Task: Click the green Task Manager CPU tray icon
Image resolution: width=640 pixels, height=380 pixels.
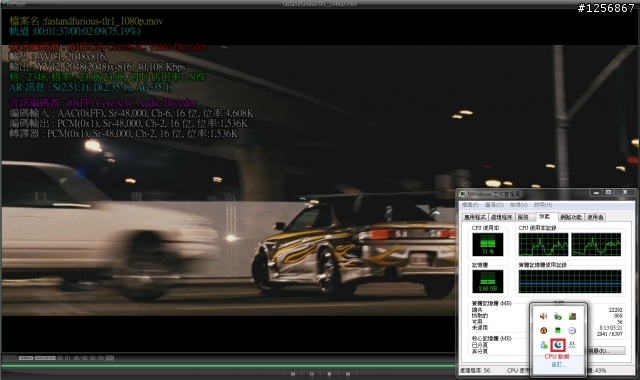Action: point(558,331)
